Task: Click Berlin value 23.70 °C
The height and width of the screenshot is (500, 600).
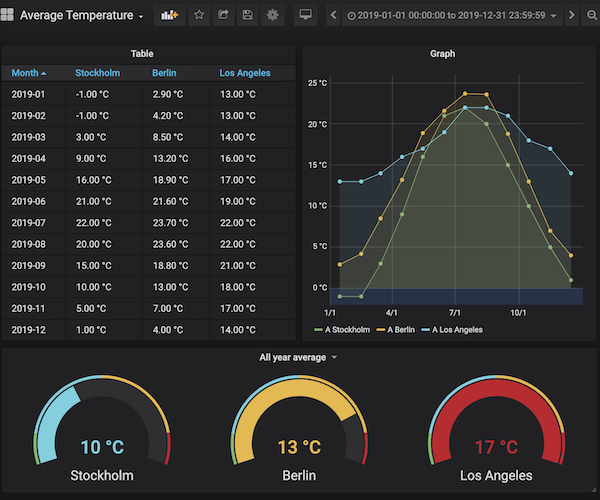Action: tap(170, 223)
